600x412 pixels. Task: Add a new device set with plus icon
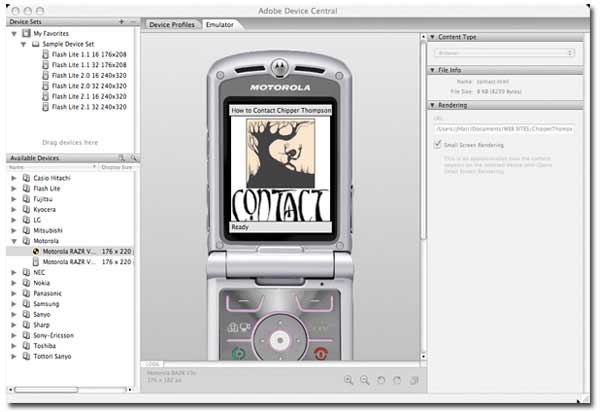(120, 21)
